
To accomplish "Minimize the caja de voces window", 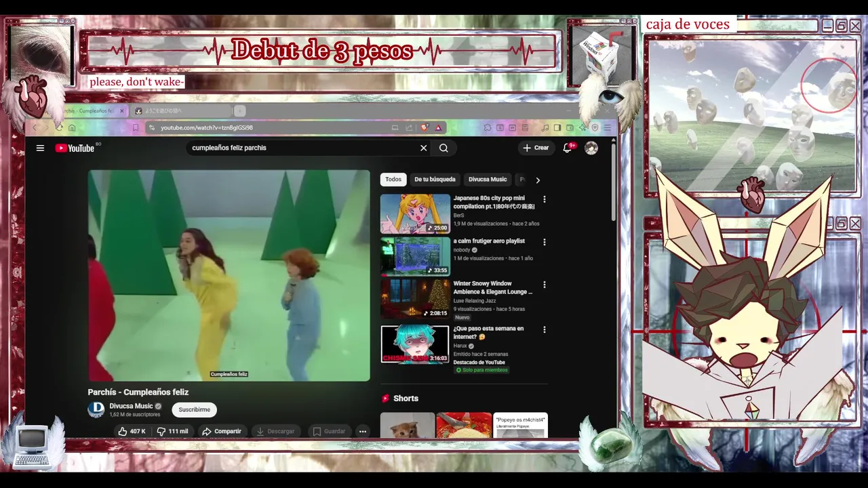I will [x=828, y=26].
